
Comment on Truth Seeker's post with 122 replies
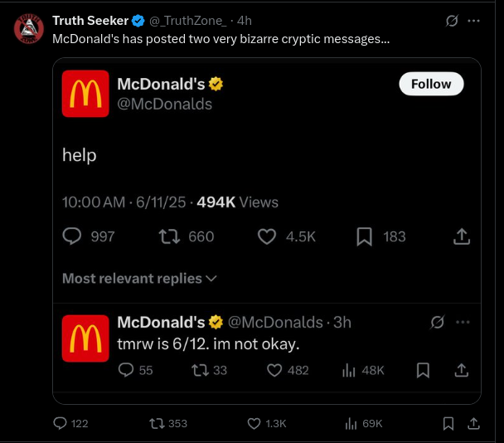click(x=61, y=423)
